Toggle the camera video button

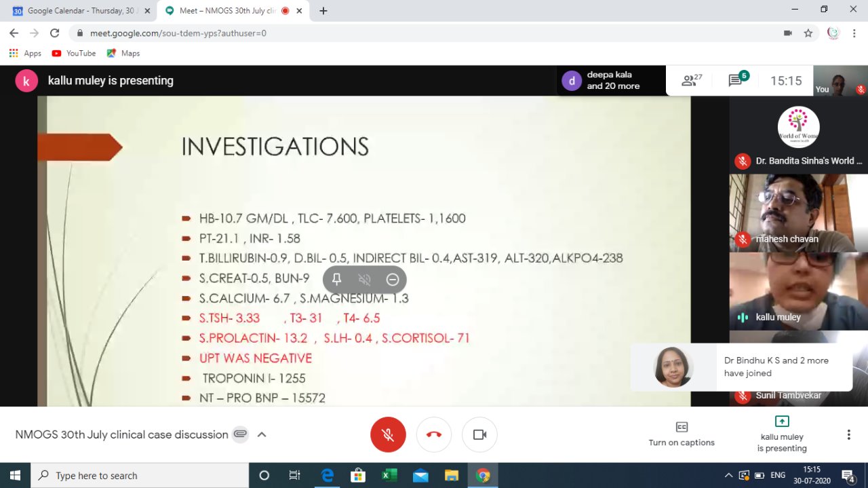tap(479, 434)
